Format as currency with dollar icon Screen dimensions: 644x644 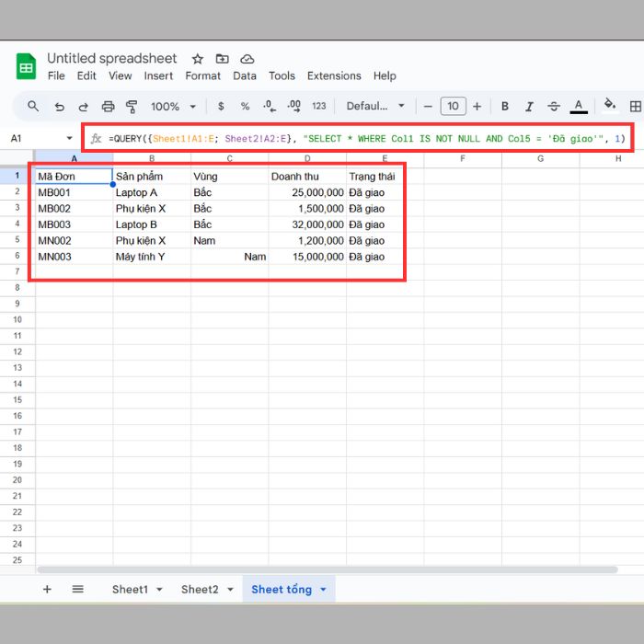tap(221, 107)
